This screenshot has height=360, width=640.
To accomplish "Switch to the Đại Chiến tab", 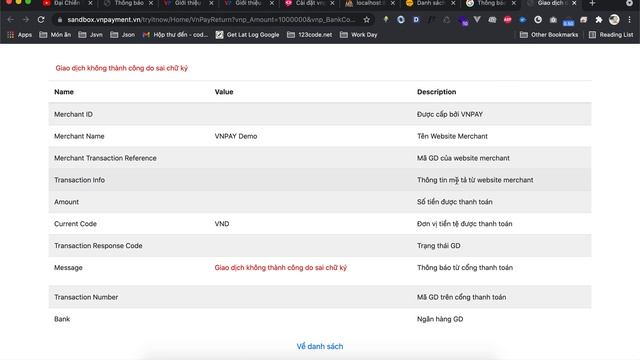I will pos(67,3).
